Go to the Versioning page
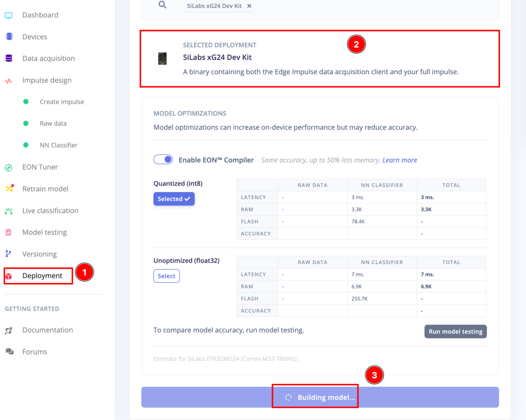 pyautogui.click(x=40, y=254)
